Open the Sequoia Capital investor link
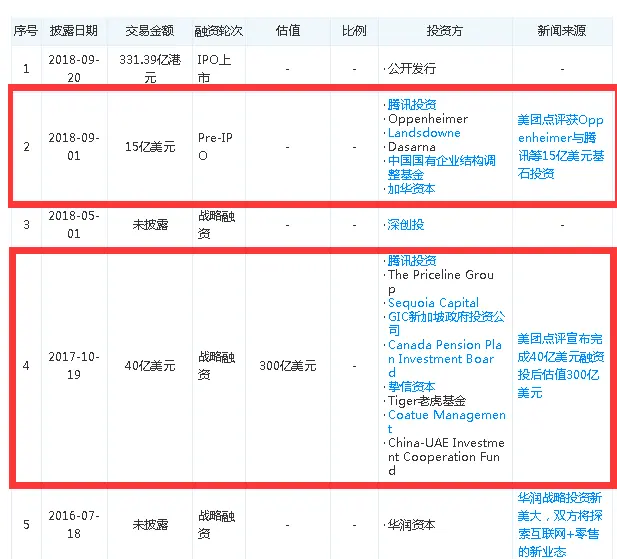Screen dimensions: 617x559 click(433, 303)
